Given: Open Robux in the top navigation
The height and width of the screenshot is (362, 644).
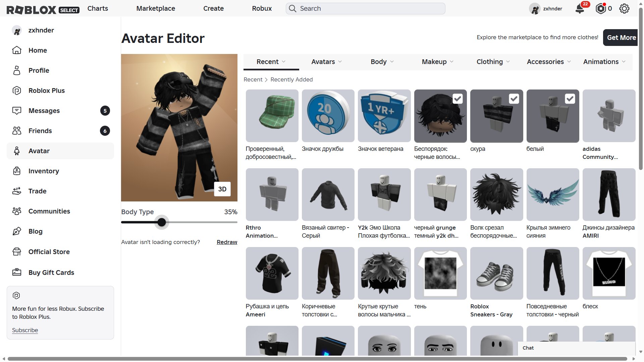Looking at the screenshot, I should click(x=262, y=8).
